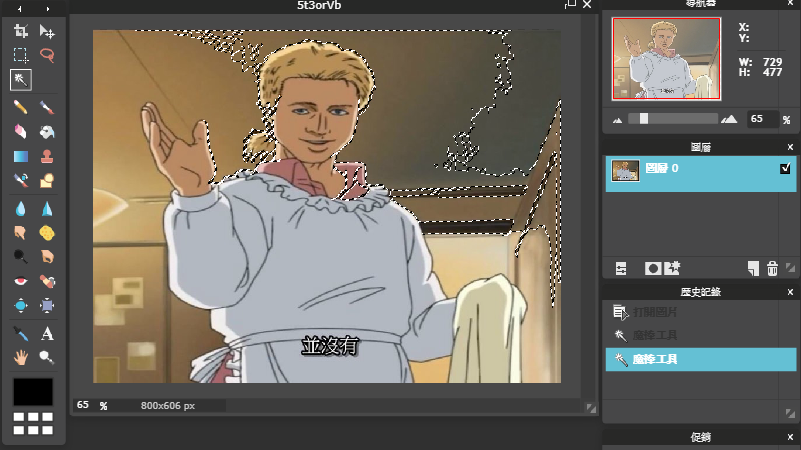The width and height of the screenshot is (801, 450).
Task: Click layer 0 thumbnail in layers panel
Action: point(625,171)
